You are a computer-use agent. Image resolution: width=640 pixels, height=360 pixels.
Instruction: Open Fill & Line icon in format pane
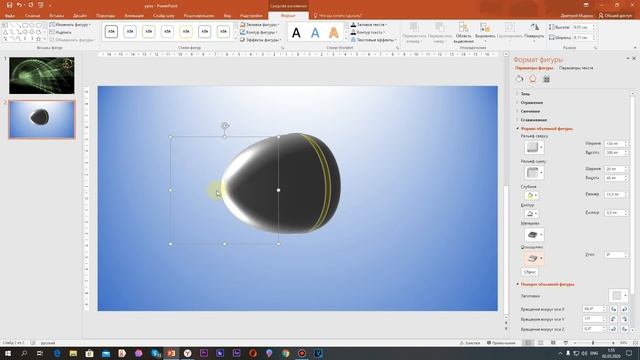[x=519, y=79]
